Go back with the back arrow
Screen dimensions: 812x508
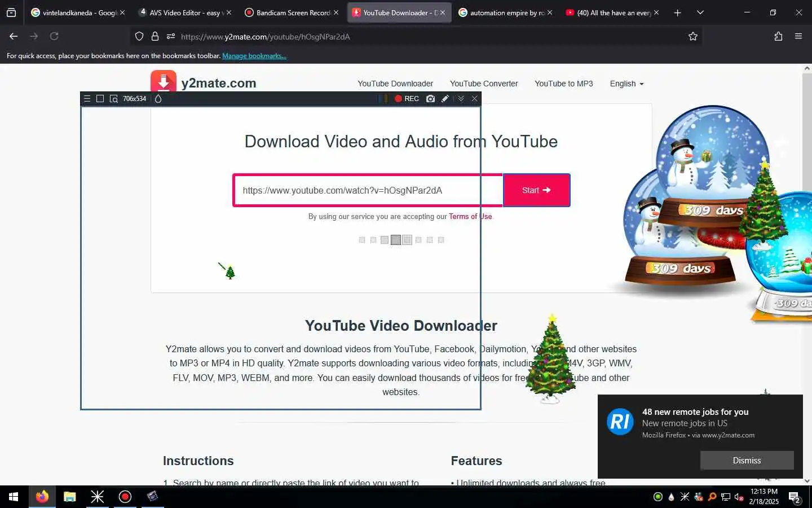coord(14,36)
